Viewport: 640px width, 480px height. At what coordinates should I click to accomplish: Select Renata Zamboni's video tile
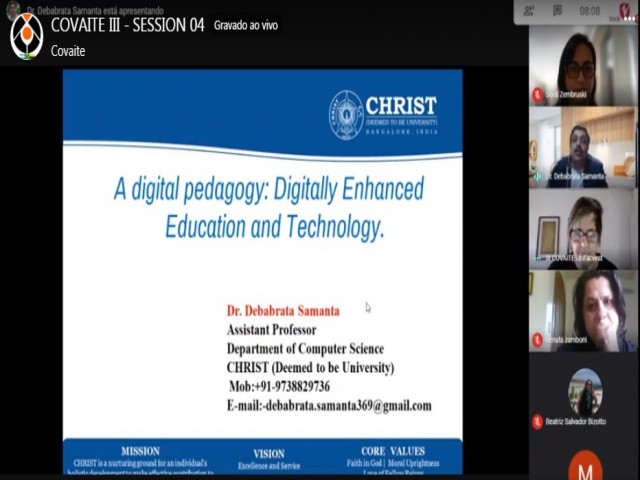(x=582, y=311)
